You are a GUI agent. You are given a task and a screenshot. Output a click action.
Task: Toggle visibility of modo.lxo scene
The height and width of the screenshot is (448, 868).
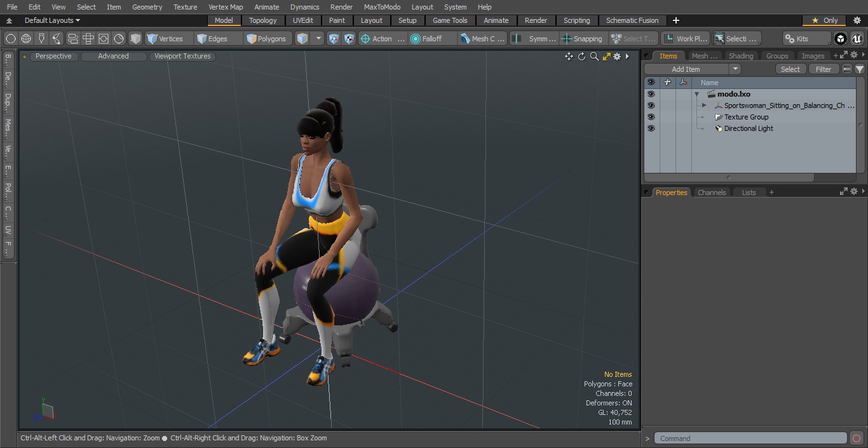(x=651, y=94)
